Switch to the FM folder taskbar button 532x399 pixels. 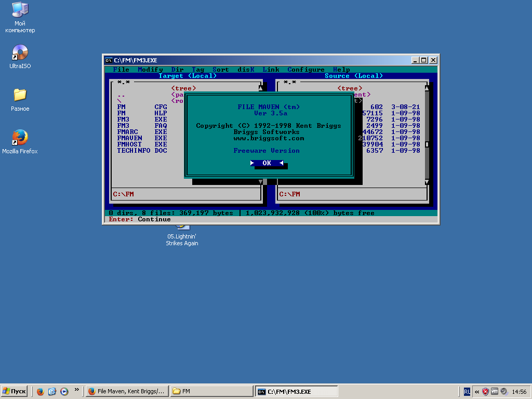coord(212,391)
